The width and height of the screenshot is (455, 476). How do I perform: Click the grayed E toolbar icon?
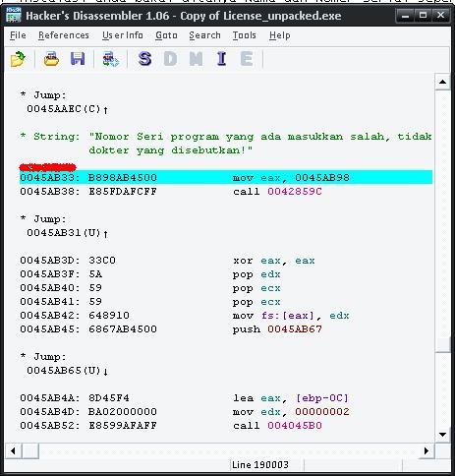247,59
